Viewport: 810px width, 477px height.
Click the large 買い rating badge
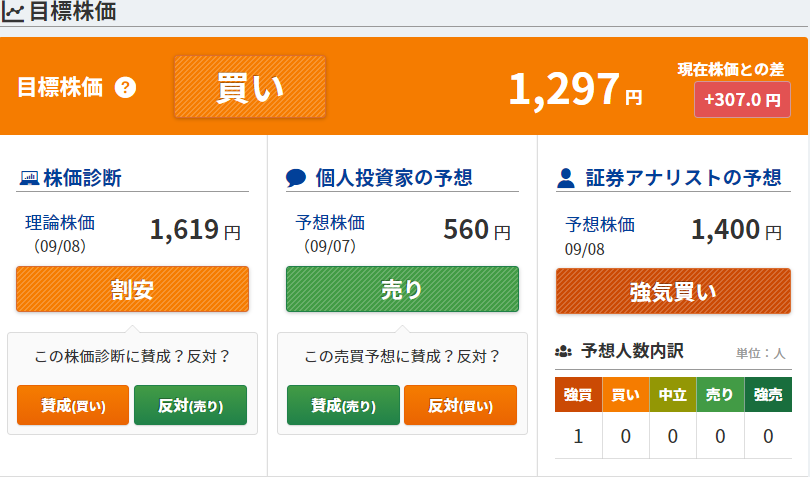250,87
